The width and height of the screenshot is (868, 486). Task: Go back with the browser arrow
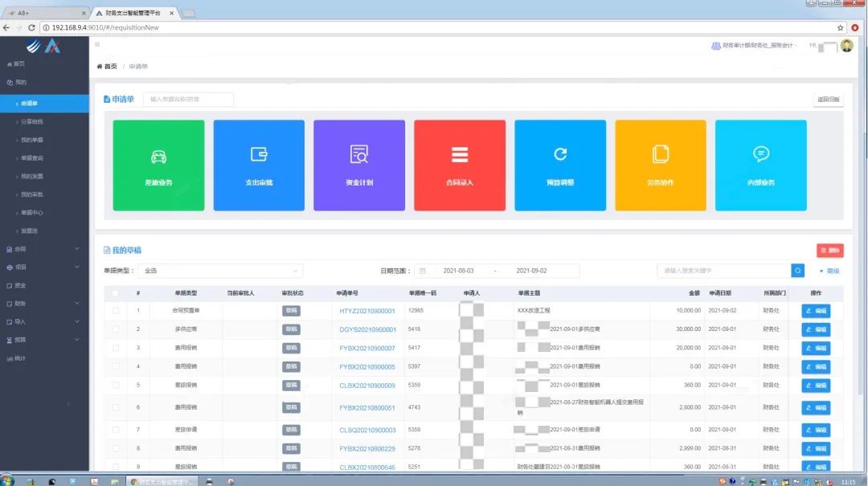6,27
